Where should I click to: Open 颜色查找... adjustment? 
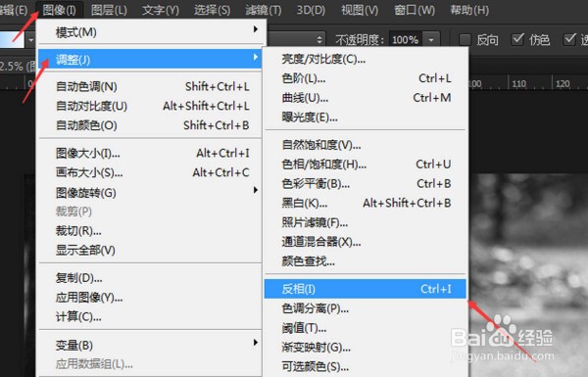(365, 261)
